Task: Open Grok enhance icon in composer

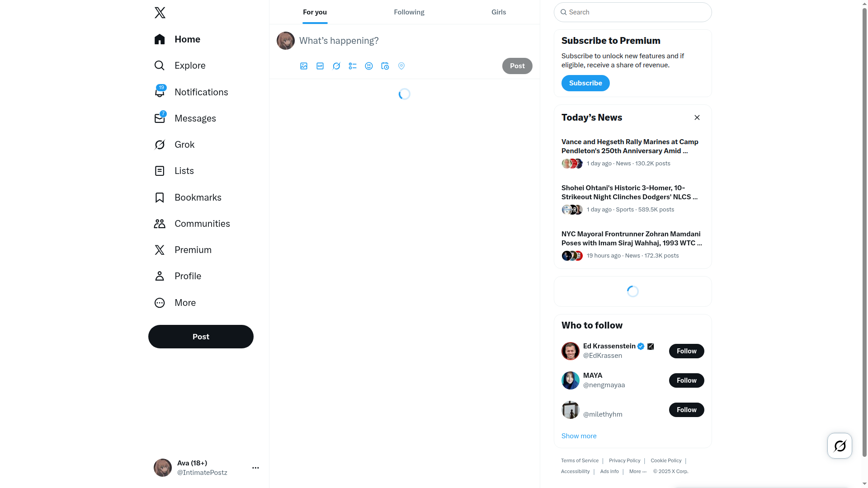Action: click(336, 66)
